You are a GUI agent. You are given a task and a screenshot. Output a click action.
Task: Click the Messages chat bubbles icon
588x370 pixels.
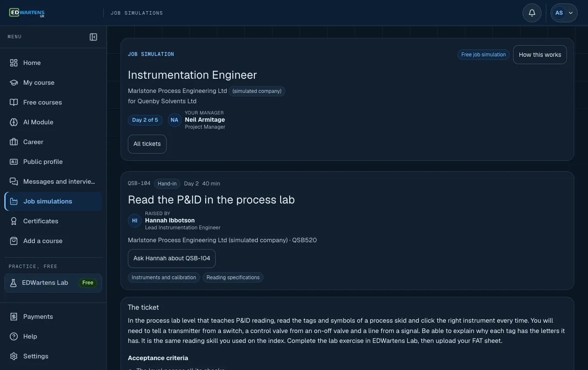click(x=14, y=182)
